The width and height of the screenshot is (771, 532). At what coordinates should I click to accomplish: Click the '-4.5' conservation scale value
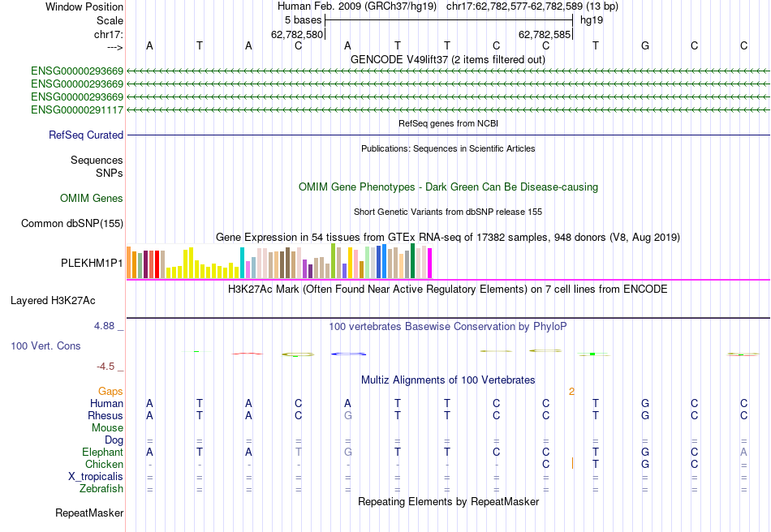pos(106,367)
